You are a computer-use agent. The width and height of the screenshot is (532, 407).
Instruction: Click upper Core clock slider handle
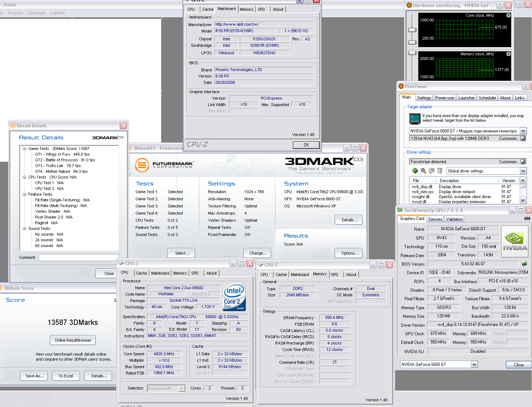[412, 30]
